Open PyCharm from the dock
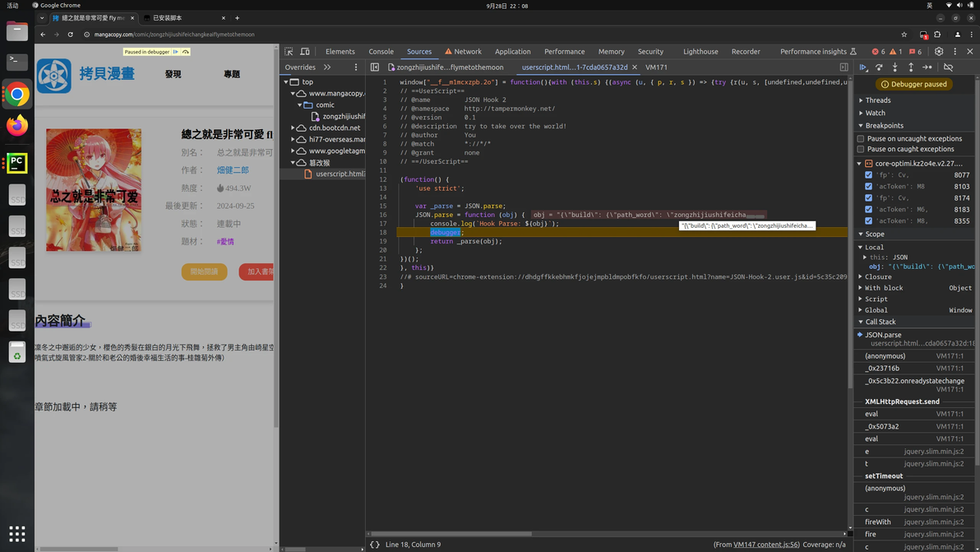This screenshot has width=980, height=552. tap(17, 163)
